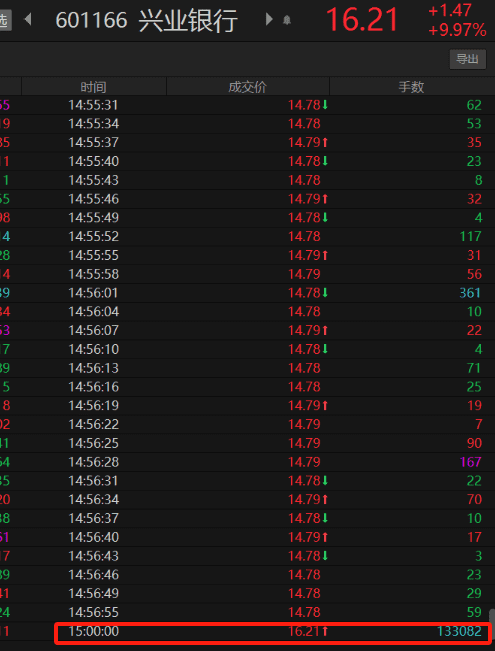495x651 pixels.
Task: Sort by the 成交价 column header
Action: pos(248,86)
